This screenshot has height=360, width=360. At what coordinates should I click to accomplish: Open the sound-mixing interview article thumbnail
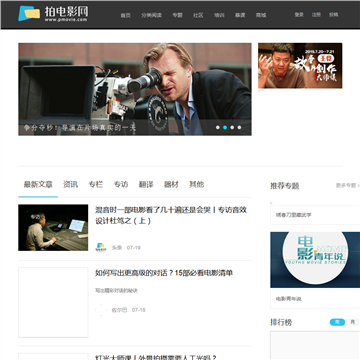point(53,228)
